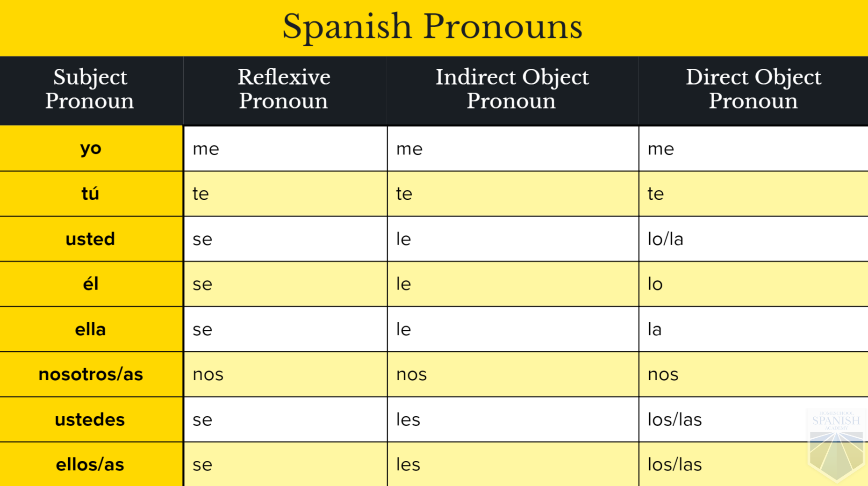Click the Direct Object Pronoun header
The height and width of the screenshot is (486, 868).
[753, 89]
